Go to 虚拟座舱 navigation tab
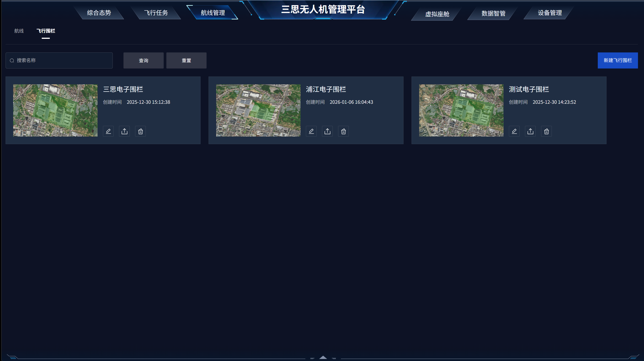Image resolution: width=644 pixels, height=361 pixels. pyautogui.click(x=437, y=14)
